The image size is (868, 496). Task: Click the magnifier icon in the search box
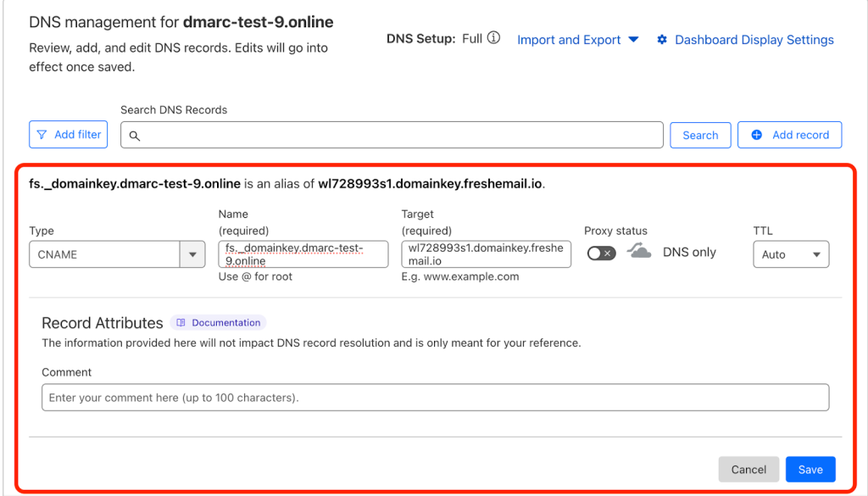134,136
